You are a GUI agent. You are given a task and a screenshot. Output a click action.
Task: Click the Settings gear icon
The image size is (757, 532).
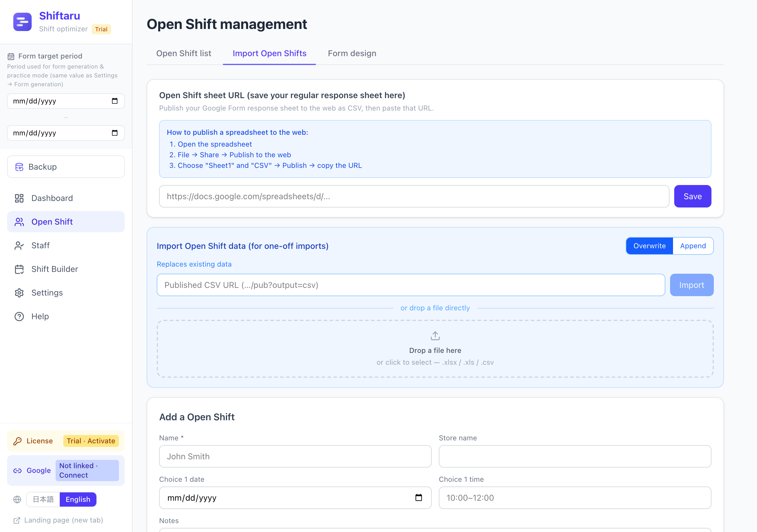coord(19,293)
